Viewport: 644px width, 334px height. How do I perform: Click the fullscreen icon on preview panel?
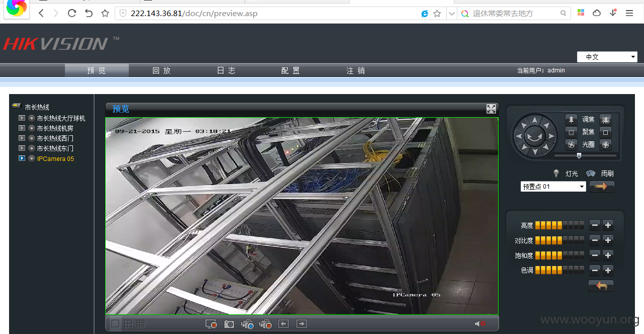(491, 109)
